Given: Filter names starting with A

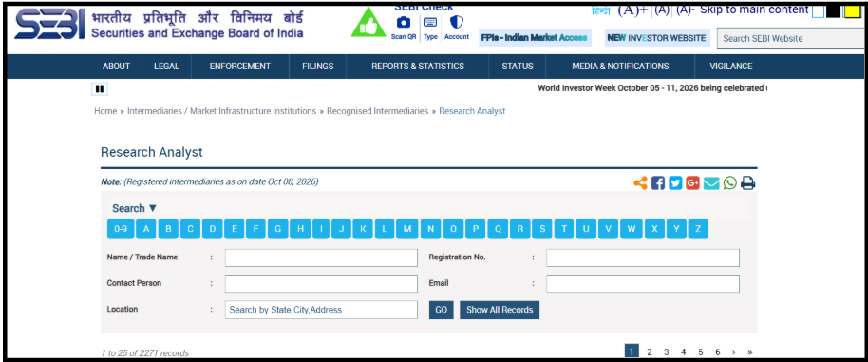Looking at the screenshot, I should pos(146,229).
